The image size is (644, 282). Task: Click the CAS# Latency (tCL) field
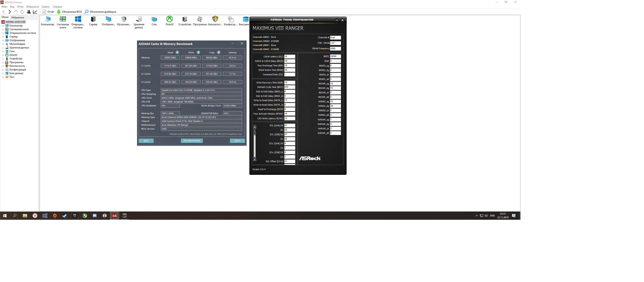point(289,57)
